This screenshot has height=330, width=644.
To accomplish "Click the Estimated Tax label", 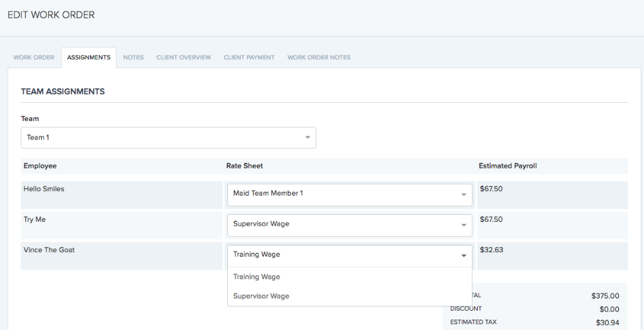I will (473, 322).
